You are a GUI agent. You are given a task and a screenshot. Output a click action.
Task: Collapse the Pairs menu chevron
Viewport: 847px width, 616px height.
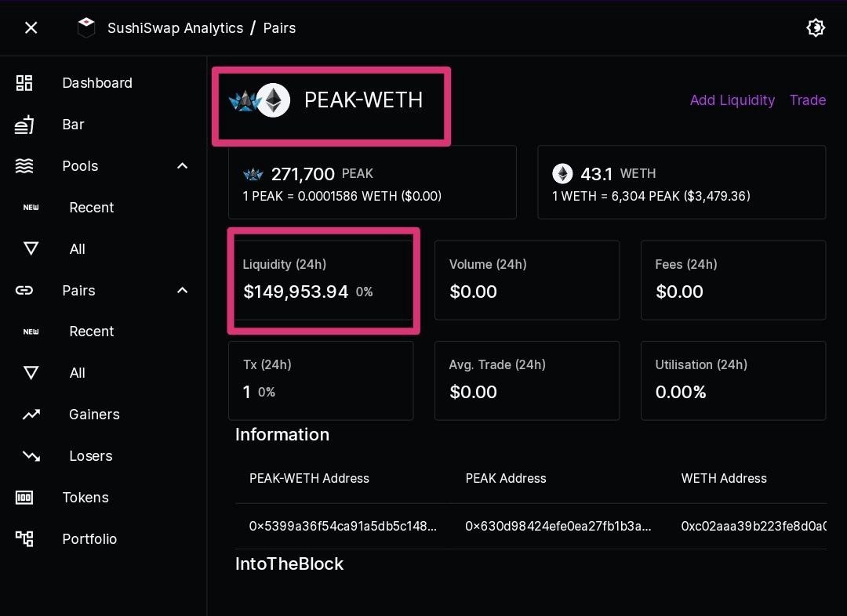(x=183, y=291)
